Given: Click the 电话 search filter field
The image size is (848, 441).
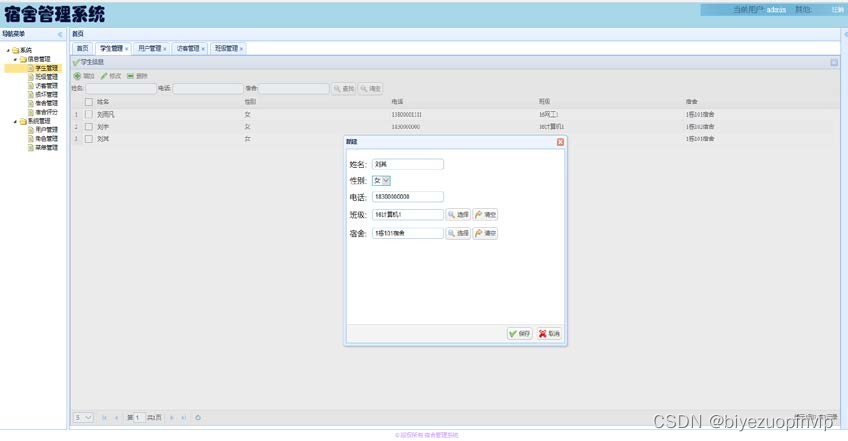Looking at the screenshot, I should (x=208, y=88).
